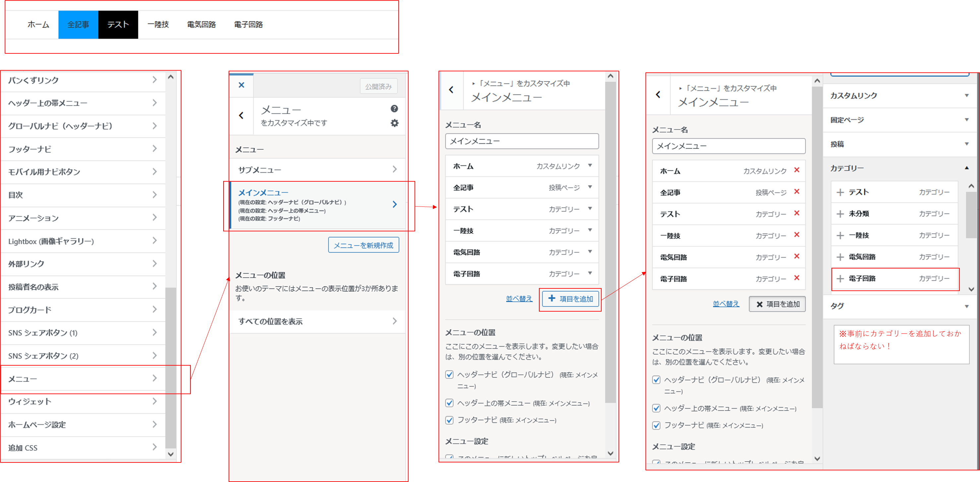Click the メニュー名 input in third panel
Screen dimensions: 980x482
coord(522,142)
